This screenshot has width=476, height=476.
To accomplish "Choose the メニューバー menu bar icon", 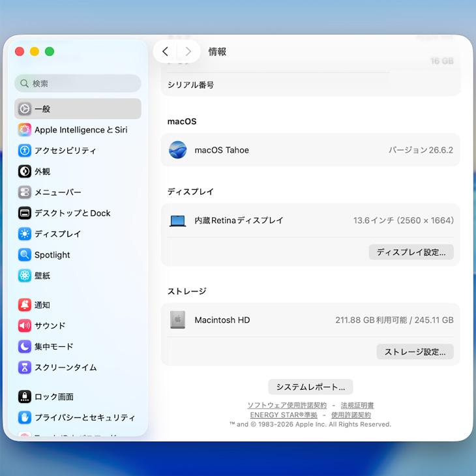I will coord(25,192).
